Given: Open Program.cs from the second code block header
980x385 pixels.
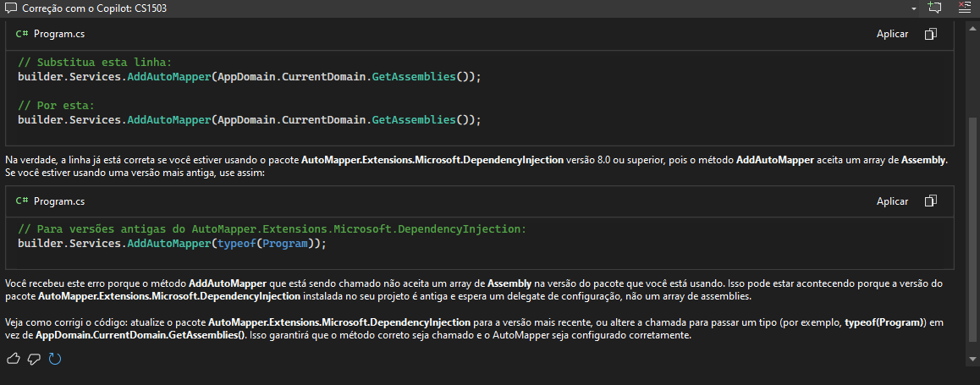Looking at the screenshot, I should 59,201.
